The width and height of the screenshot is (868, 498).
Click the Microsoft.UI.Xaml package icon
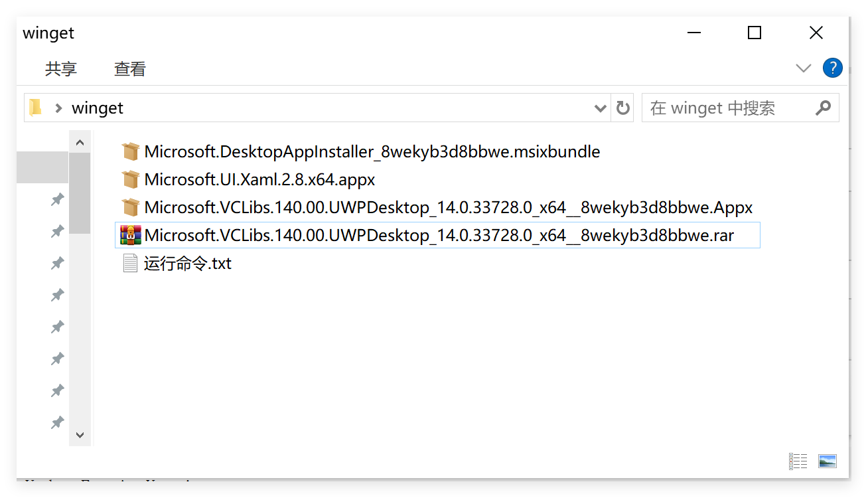pos(131,179)
